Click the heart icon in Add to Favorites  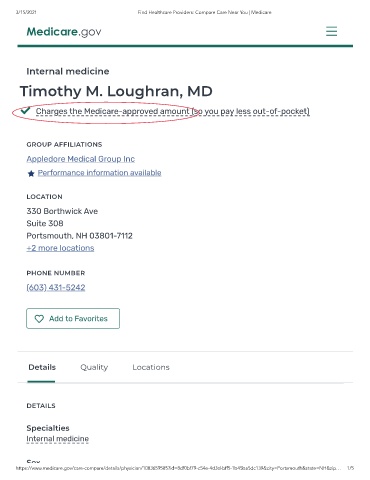pyautogui.click(x=39, y=319)
